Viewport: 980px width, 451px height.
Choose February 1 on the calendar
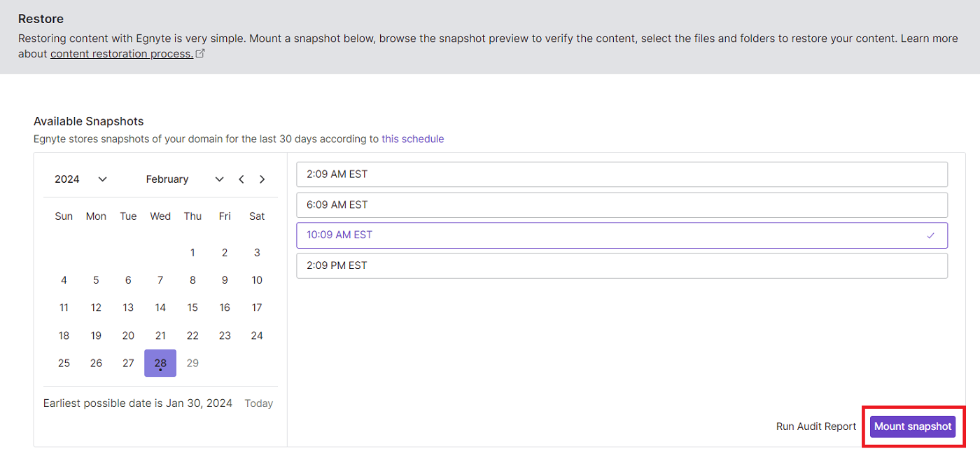[x=192, y=252]
